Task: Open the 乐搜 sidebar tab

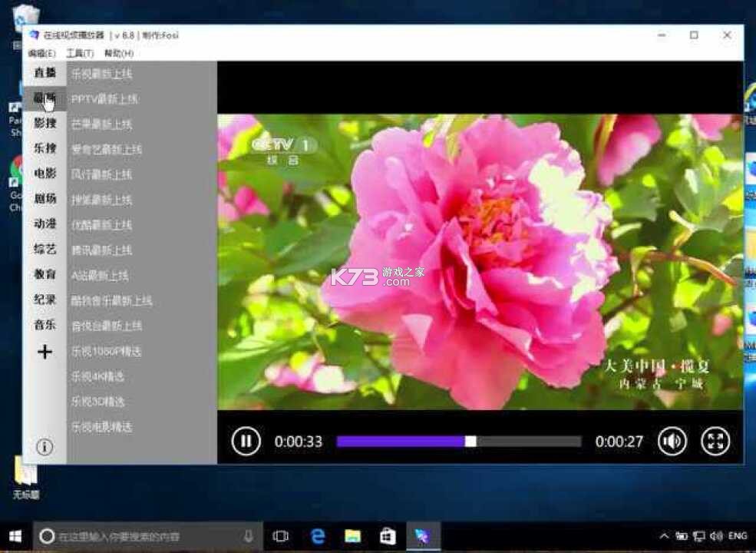Action: point(45,148)
